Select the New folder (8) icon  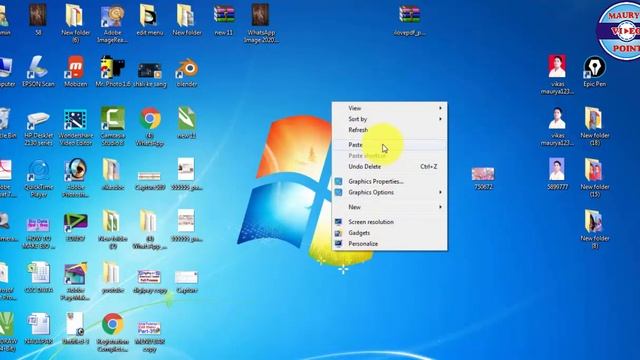(x=595, y=229)
